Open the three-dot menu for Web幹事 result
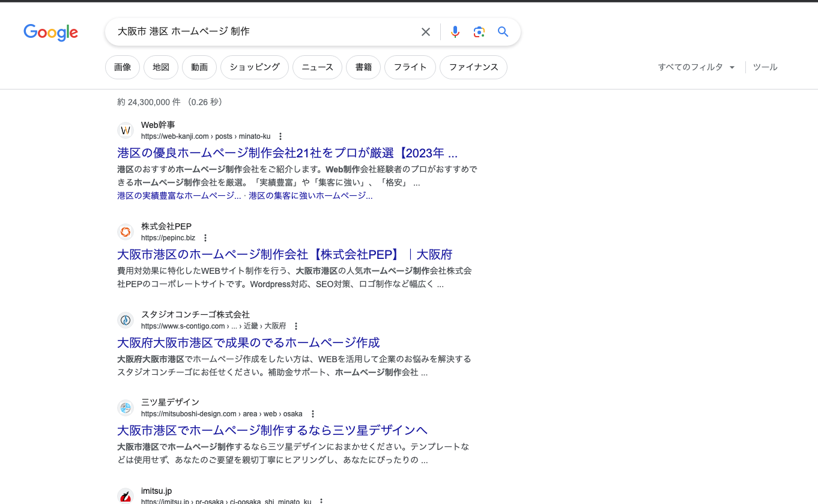This screenshot has width=818, height=504. (280, 136)
